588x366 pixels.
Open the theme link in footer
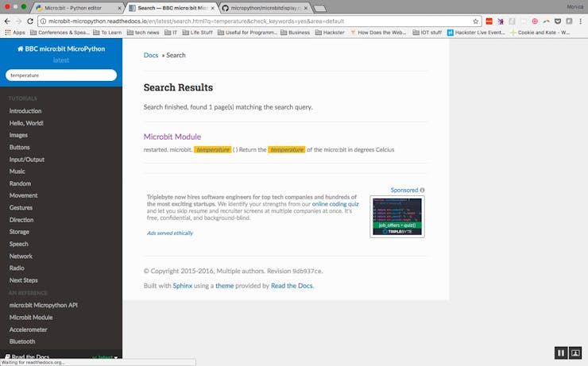click(224, 286)
